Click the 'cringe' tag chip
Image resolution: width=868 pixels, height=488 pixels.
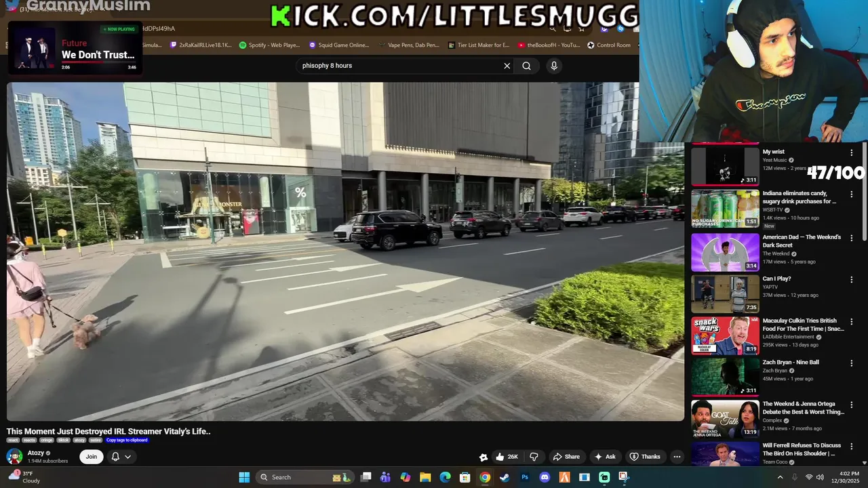[47, 440]
